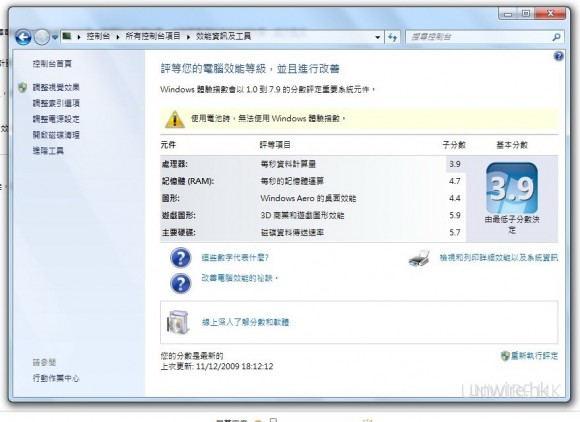
Task: Click the printer icon
Action: (419, 258)
